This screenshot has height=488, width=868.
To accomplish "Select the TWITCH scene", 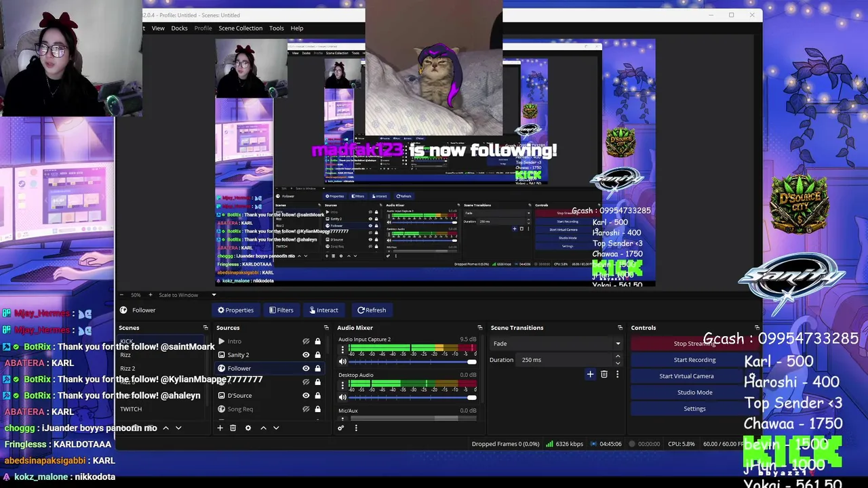I will coord(160,409).
